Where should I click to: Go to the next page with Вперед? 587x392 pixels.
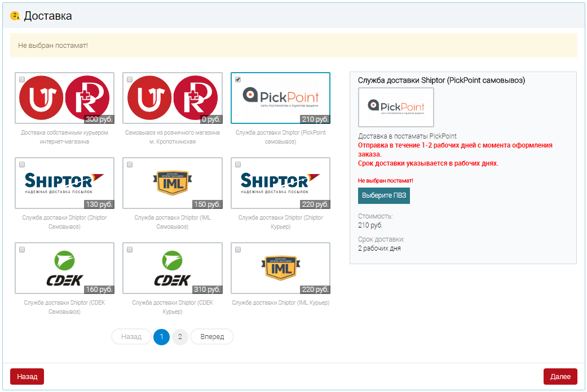(212, 337)
